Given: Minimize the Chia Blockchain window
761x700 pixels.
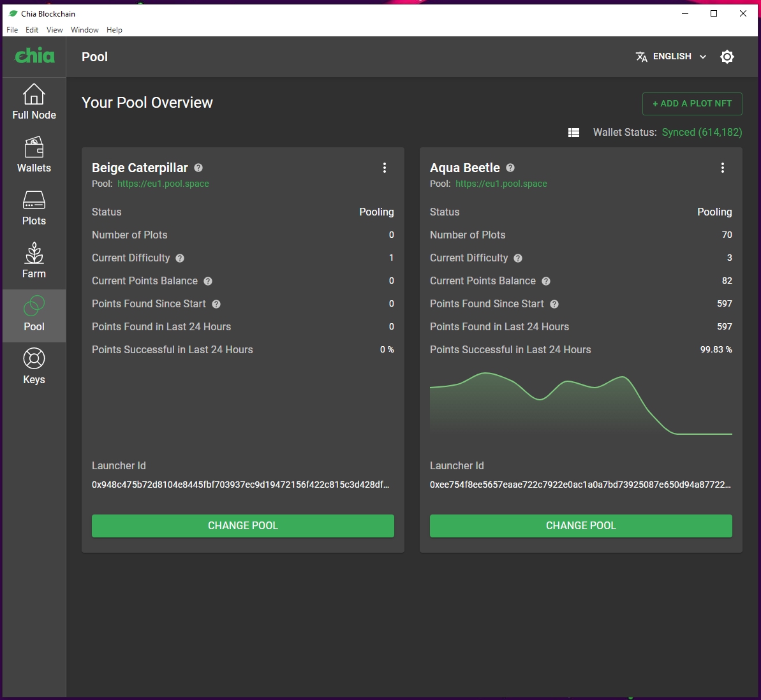Looking at the screenshot, I should [685, 13].
